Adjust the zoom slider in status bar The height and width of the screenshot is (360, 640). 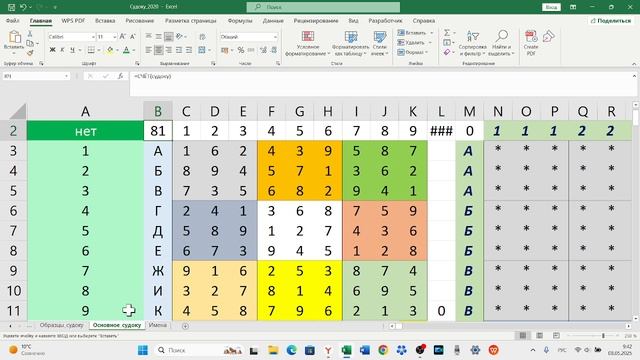point(603,336)
